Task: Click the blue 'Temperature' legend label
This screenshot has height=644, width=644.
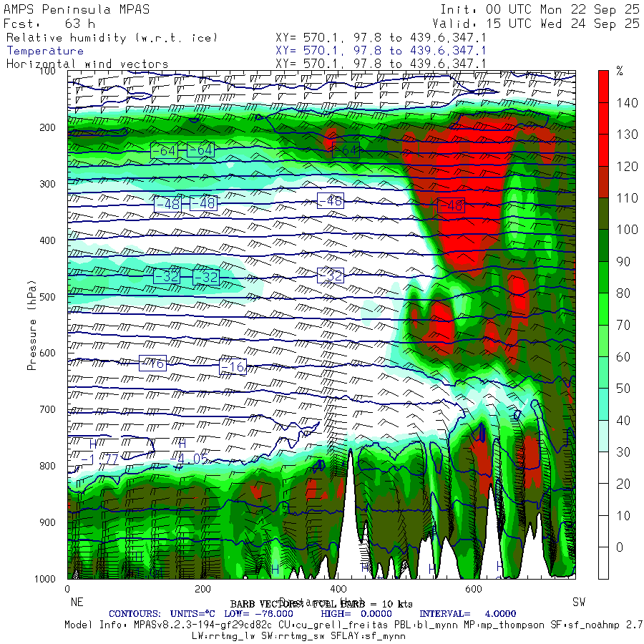Action: pos(45,51)
